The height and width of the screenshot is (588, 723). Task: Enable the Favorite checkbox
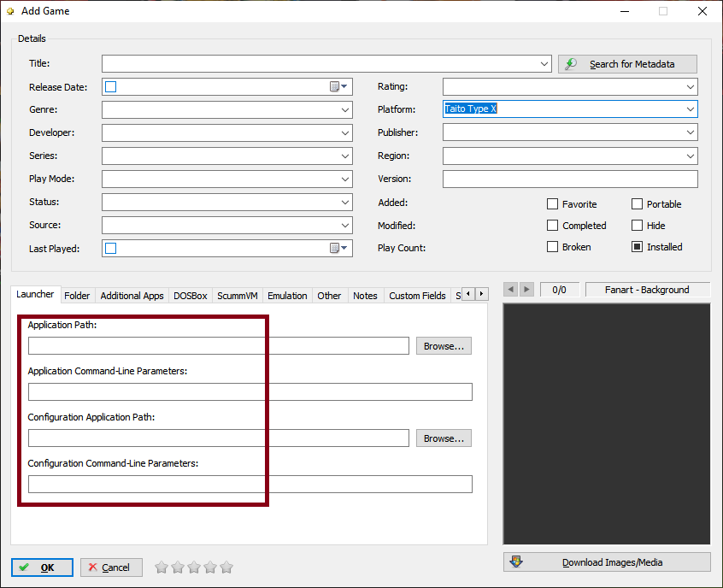pos(552,204)
